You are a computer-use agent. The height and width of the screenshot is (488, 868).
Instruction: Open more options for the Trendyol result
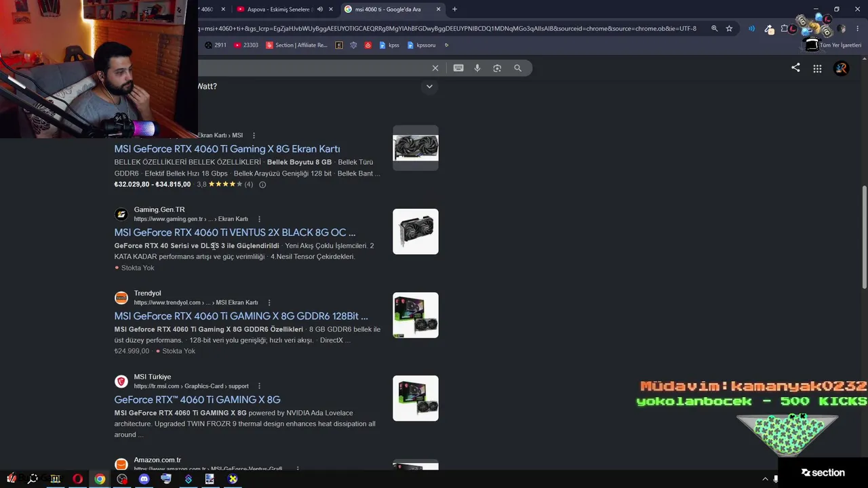(269, 302)
